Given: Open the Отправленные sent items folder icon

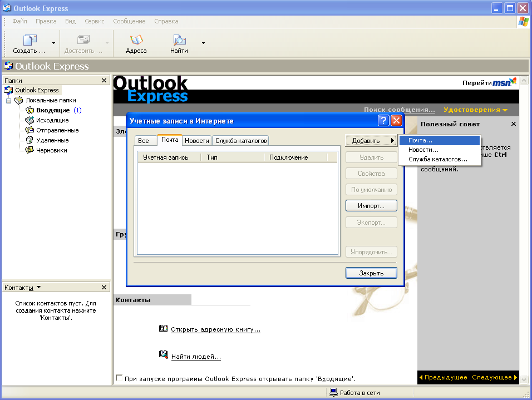Looking at the screenshot, I should coord(29,130).
